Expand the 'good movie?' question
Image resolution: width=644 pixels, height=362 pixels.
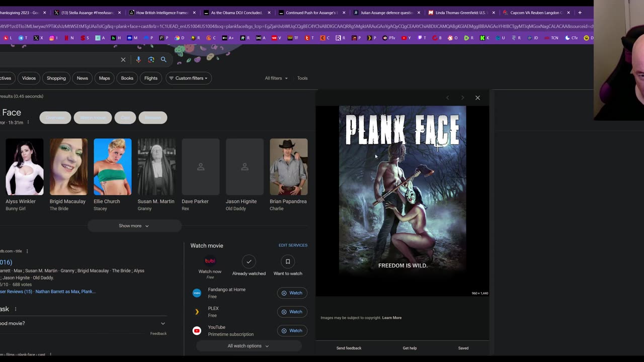[x=83, y=323]
